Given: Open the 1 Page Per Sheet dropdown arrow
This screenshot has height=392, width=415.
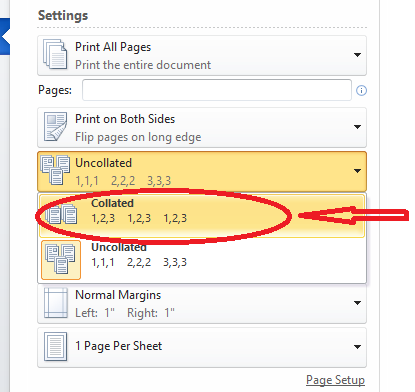Looking at the screenshot, I should point(357,347).
